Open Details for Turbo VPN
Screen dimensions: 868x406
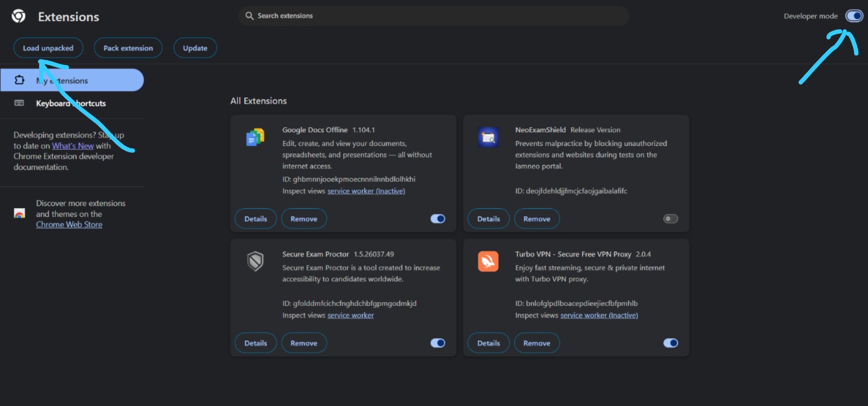489,343
